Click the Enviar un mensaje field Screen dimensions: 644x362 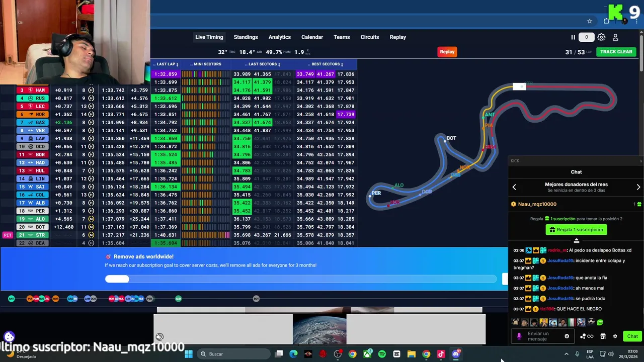coord(541,336)
